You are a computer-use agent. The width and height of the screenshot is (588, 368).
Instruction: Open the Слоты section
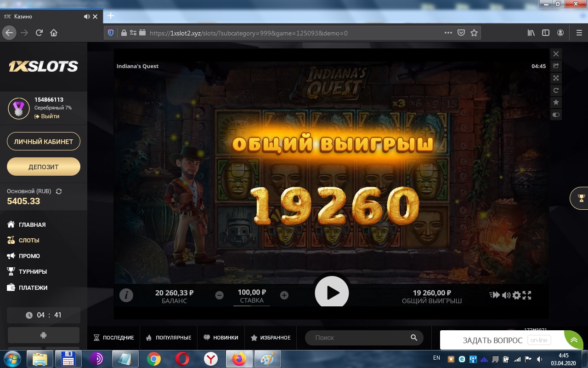[x=23, y=240]
